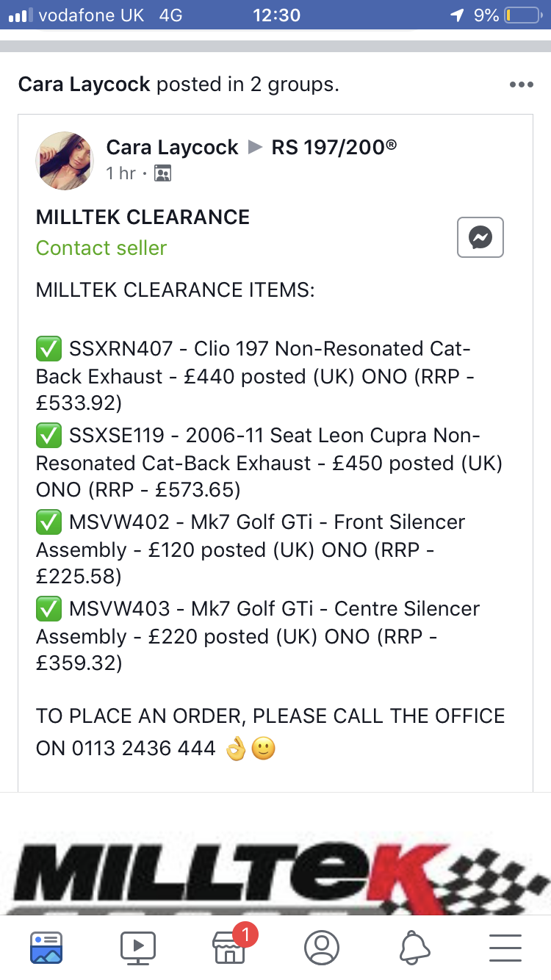The width and height of the screenshot is (551, 980).
Task: Tap the green checkmark beside SSXSE119
Action: tap(48, 436)
